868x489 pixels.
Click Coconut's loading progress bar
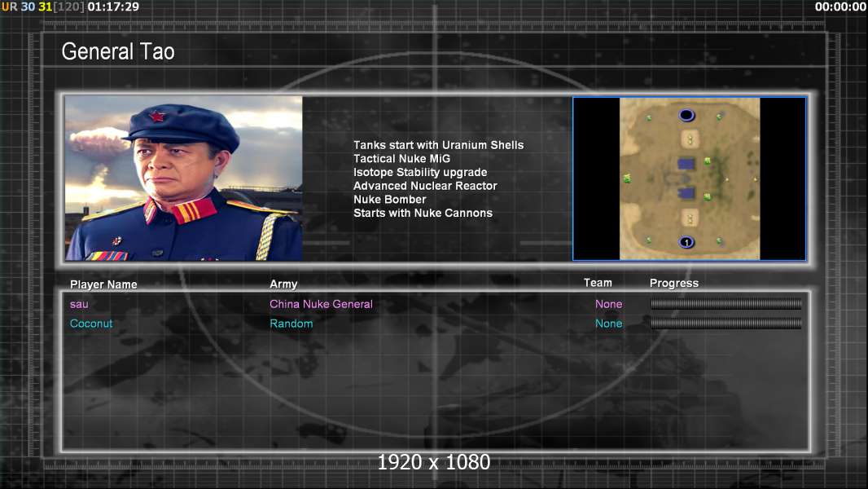coord(726,324)
